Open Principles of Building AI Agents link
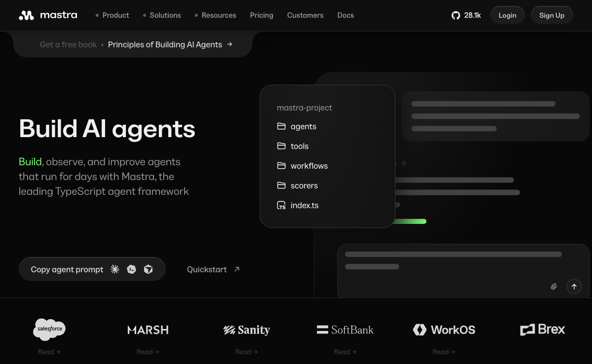The width and height of the screenshot is (592, 364). (165, 44)
